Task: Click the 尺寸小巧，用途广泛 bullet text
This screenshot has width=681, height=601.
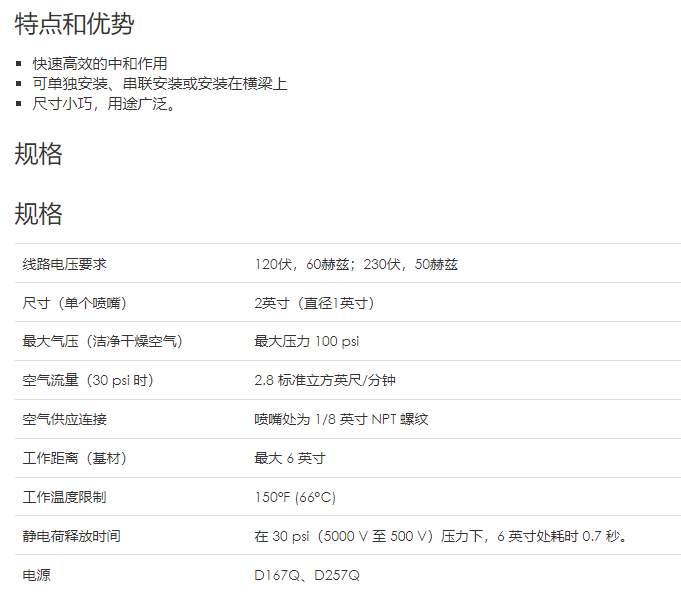Action: coord(105,104)
